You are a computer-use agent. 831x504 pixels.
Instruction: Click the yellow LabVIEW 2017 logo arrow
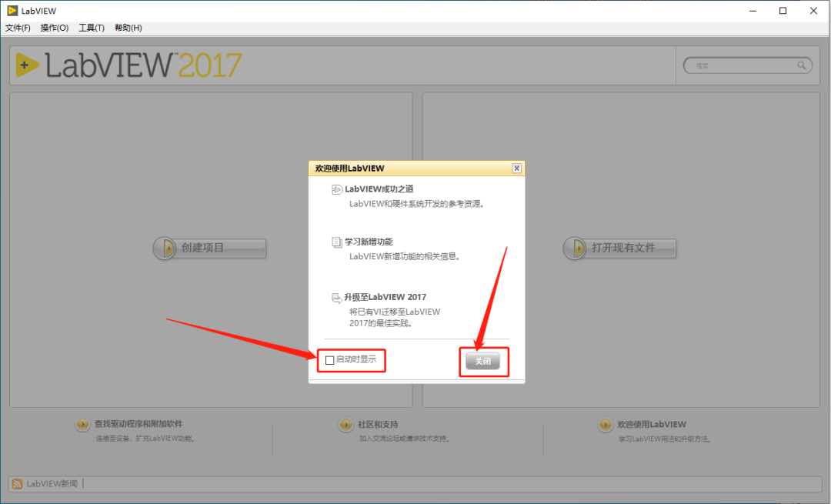(27, 65)
